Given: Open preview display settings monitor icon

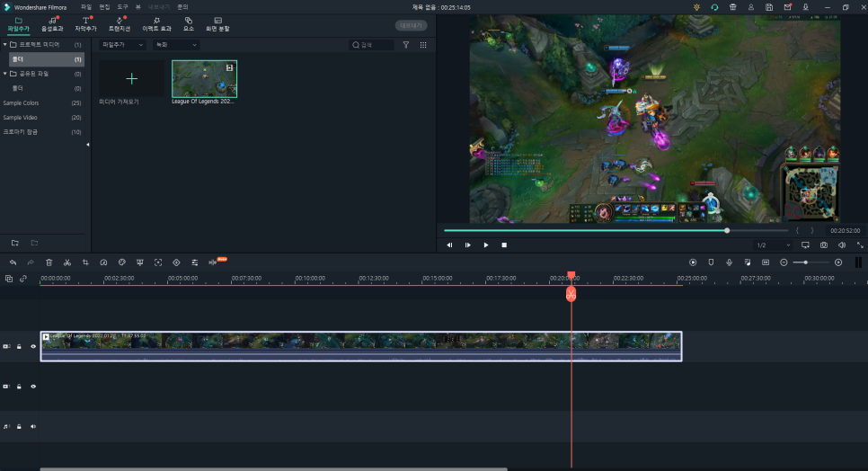Looking at the screenshot, I should tap(805, 244).
